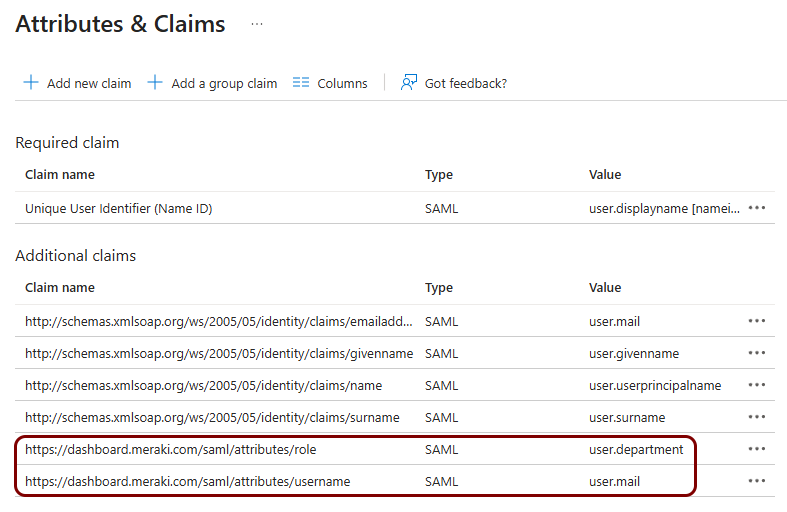This screenshot has width=787, height=512.
Task: Click the Columns list icon
Action: click(x=301, y=82)
